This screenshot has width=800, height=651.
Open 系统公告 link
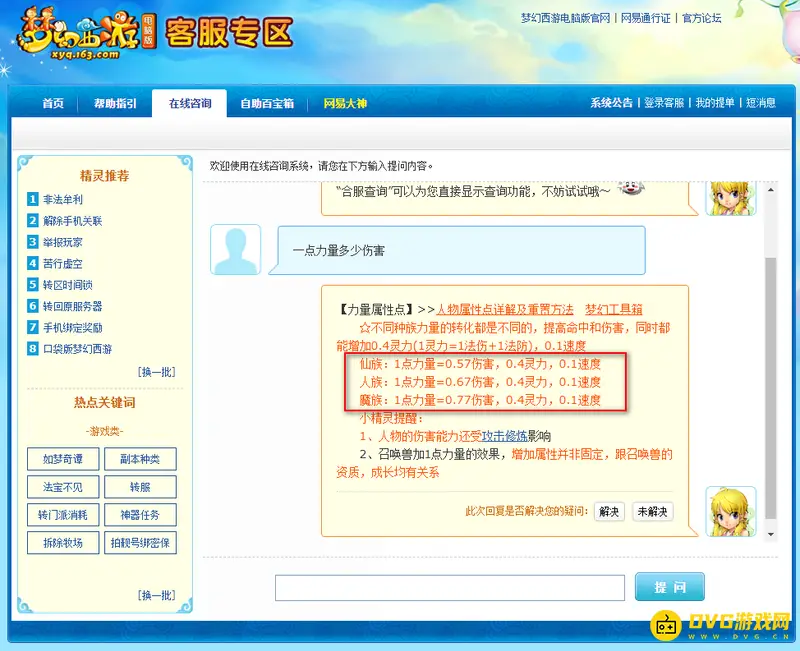coord(611,103)
